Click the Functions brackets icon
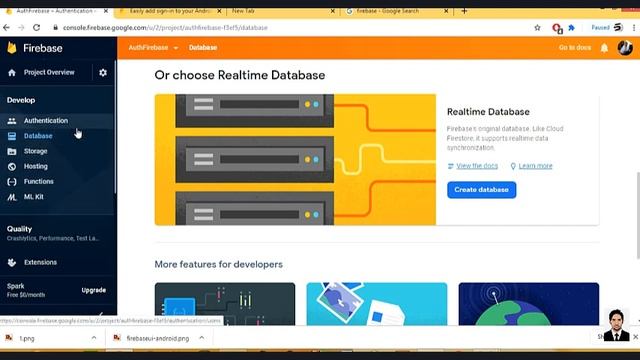This screenshot has height=360, width=640. pos(12,182)
